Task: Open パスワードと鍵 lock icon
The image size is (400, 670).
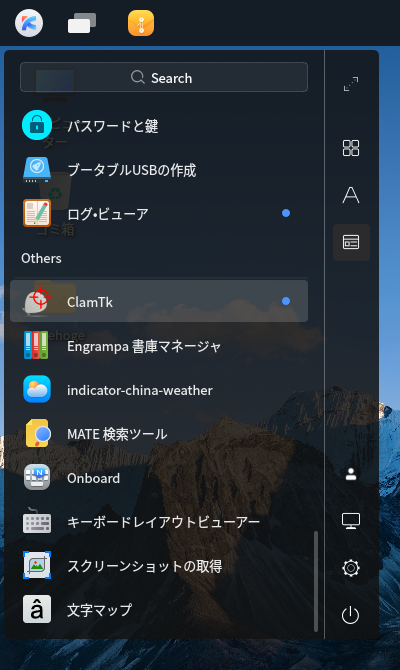Action: click(37, 125)
